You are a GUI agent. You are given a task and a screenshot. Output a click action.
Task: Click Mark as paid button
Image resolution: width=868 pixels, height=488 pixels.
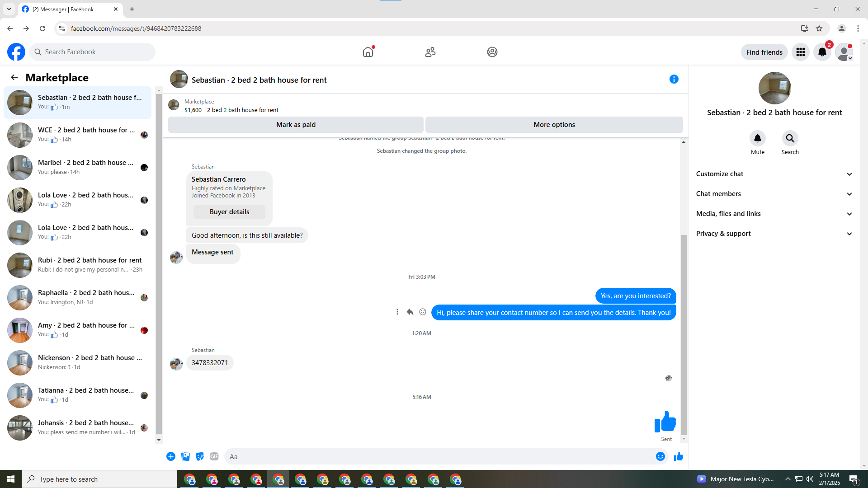point(296,125)
